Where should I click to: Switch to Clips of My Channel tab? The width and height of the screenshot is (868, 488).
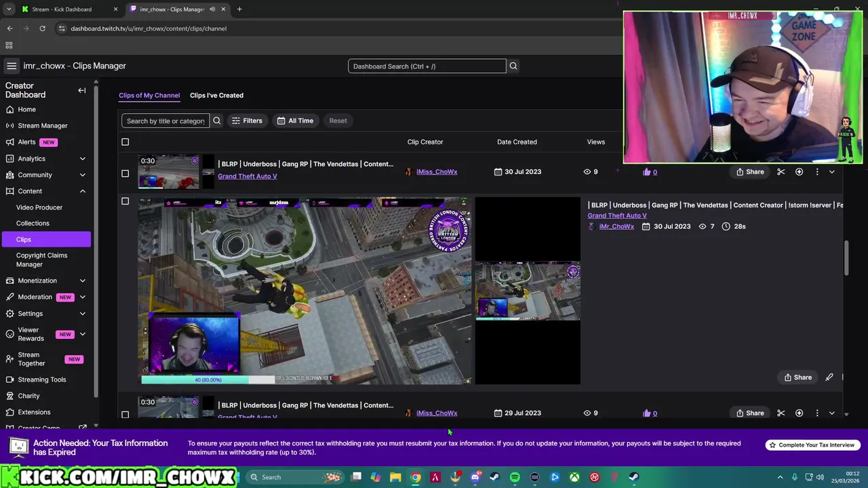tap(149, 96)
